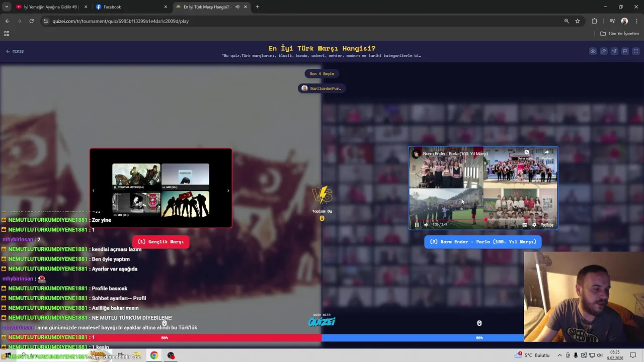Select the silhouettes with flag thumbnail
This screenshot has width=644, height=362.
pos(185,204)
